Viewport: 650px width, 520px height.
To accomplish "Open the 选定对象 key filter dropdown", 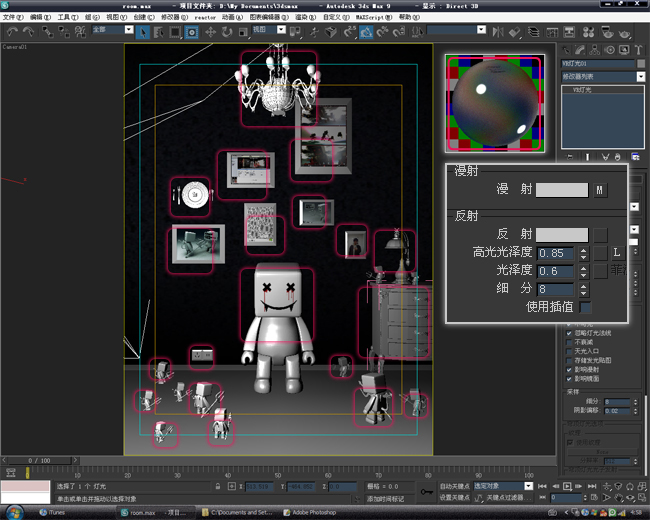I will coord(529,486).
